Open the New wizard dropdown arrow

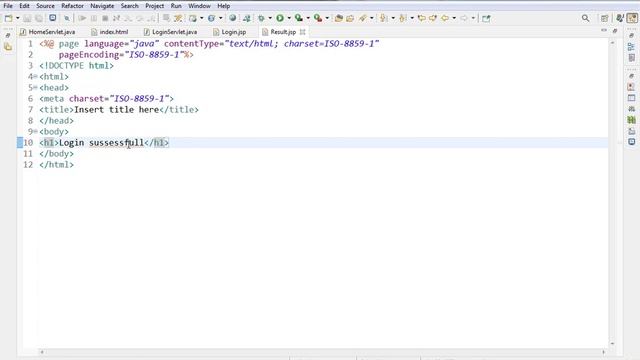18,18
